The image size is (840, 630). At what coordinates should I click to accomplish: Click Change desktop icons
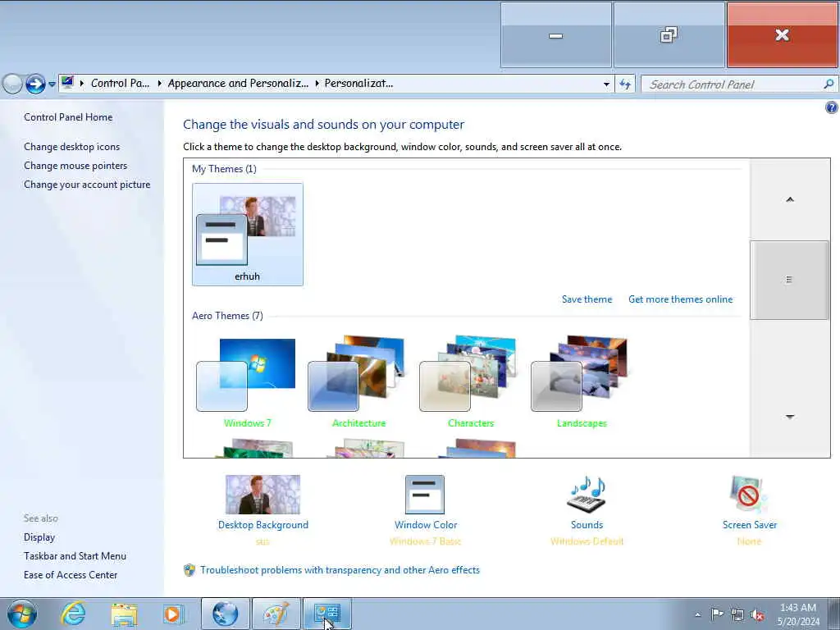72,147
